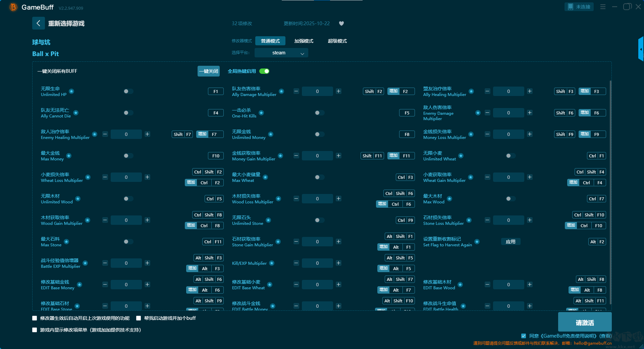Open the disclaimer 查看 link
The image size is (644, 349).
pos(605,336)
